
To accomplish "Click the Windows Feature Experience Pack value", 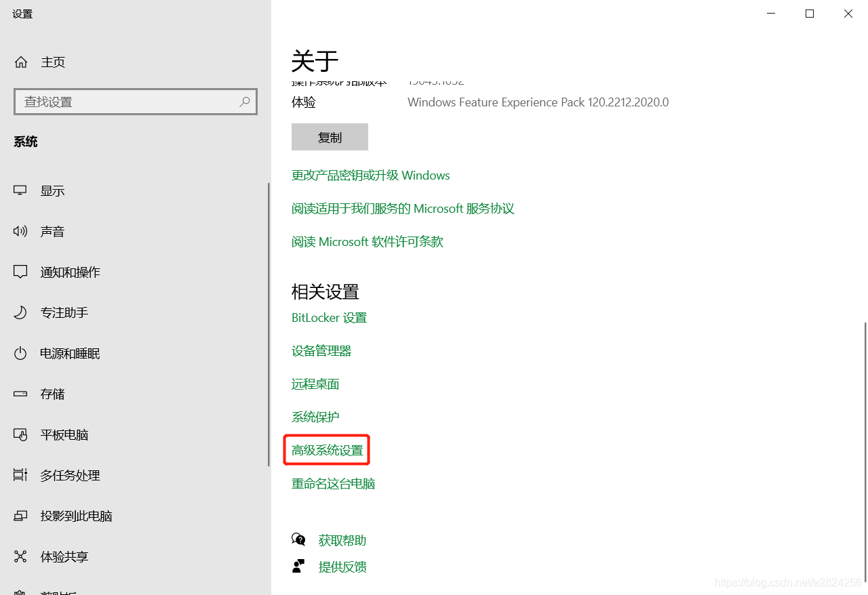I will coord(538,102).
